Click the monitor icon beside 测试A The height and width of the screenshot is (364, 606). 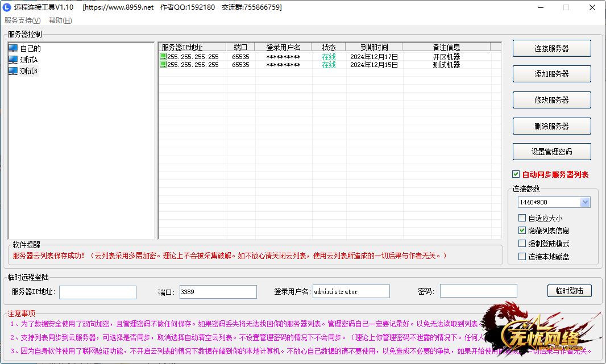tap(13, 60)
